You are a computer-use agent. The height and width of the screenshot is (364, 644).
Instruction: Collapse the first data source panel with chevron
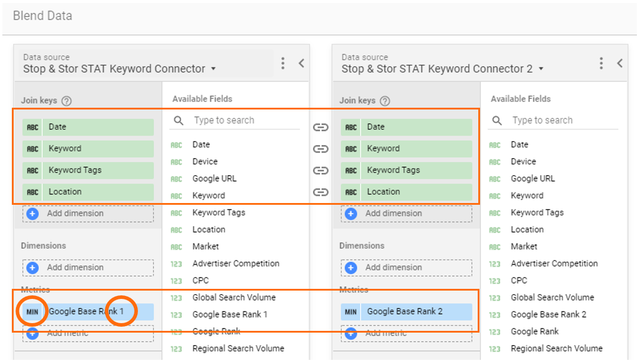[301, 63]
